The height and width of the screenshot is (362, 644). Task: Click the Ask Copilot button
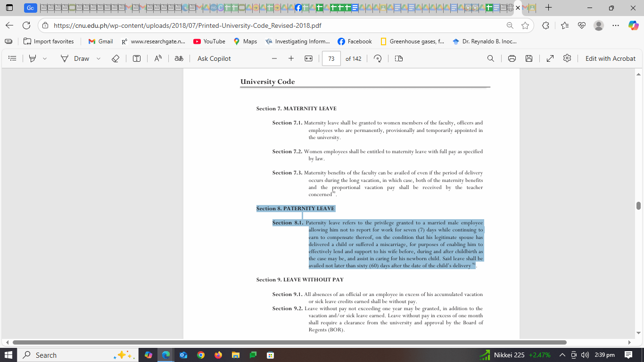pyautogui.click(x=214, y=58)
